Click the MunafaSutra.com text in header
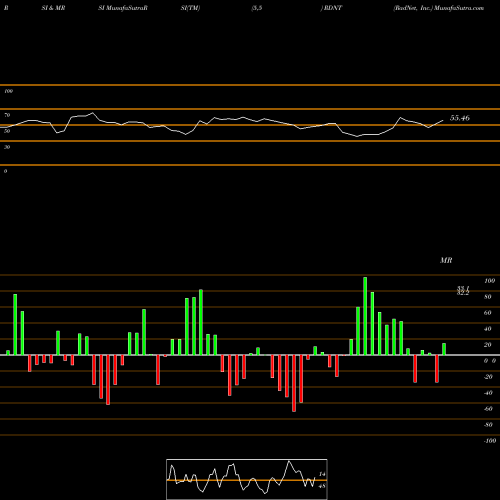The width and height of the screenshot is (500, 500). tap(459, 8)
